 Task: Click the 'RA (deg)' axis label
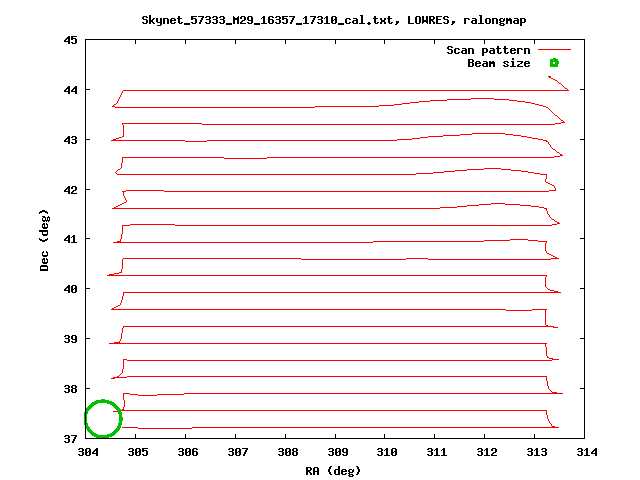tap(333, 471)
